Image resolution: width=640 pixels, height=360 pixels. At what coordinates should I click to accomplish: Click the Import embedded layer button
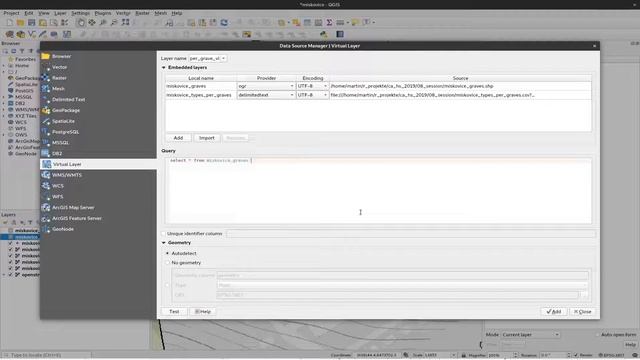(207, 138)
